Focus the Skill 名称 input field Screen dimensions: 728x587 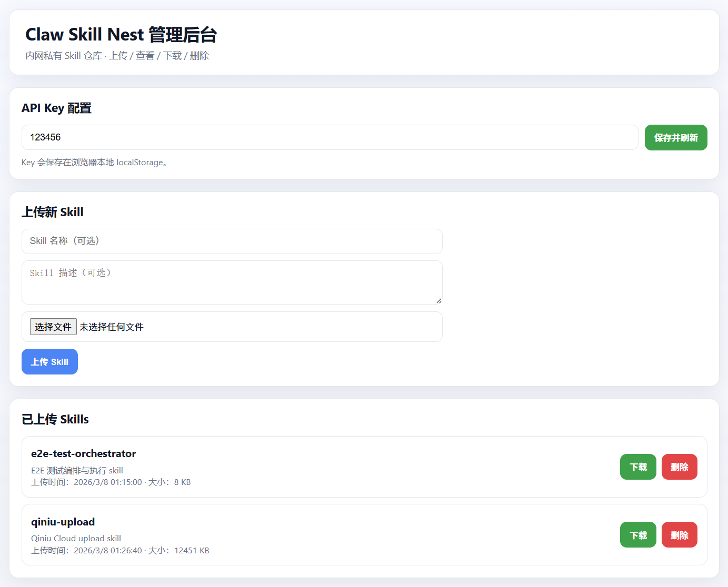coord(232,241)
